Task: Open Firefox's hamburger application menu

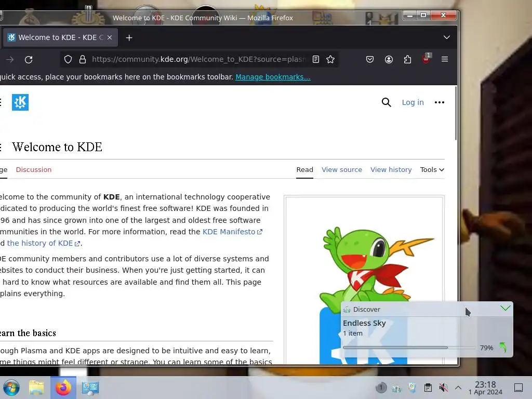Action: coord(445,59)
